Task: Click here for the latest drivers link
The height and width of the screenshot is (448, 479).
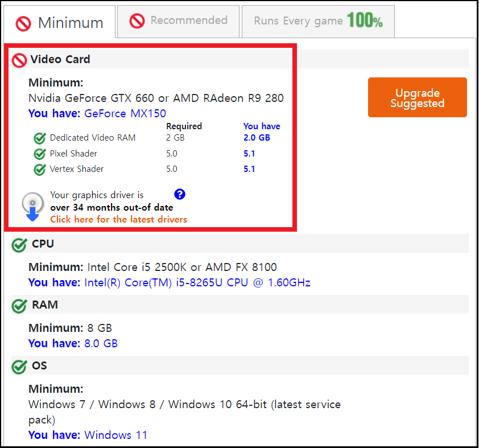Action: (x=118, y=219)
